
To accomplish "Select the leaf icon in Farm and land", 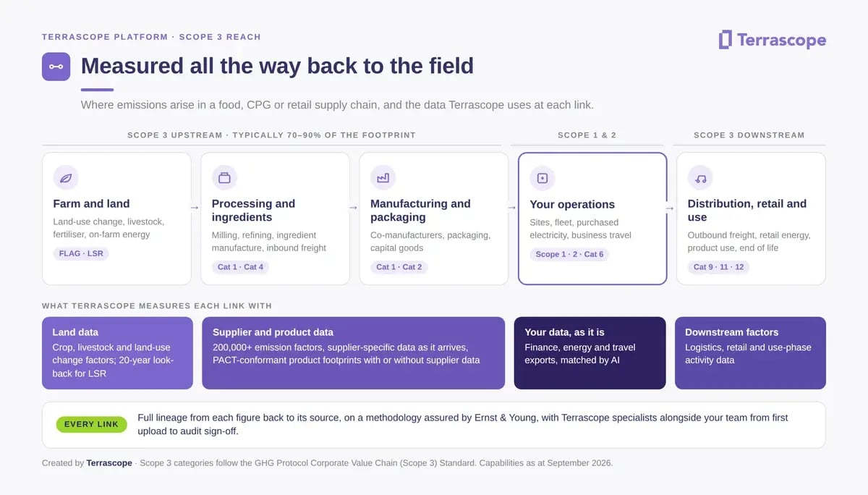I will point(66,177).
